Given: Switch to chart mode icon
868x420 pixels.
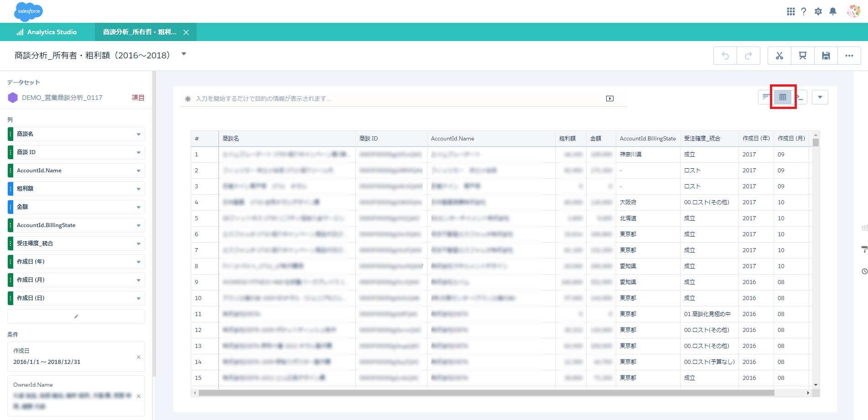Looking at the screenshot, I should [766, 97].
